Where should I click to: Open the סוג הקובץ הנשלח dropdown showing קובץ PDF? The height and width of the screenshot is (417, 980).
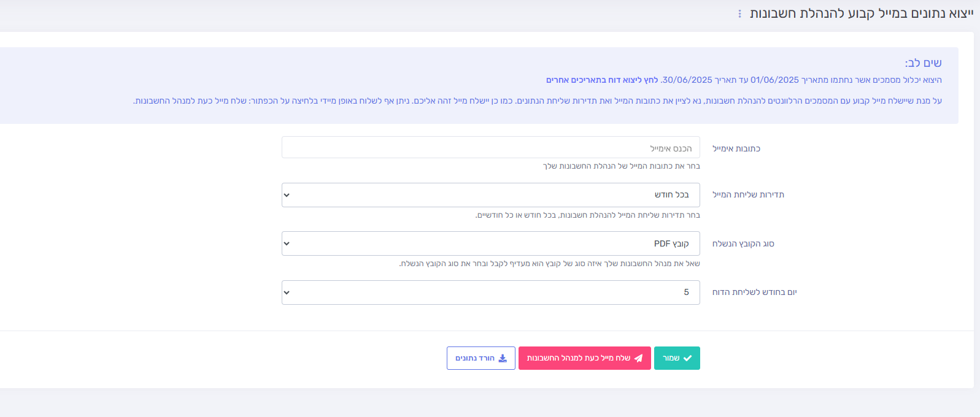click(491, 243)
